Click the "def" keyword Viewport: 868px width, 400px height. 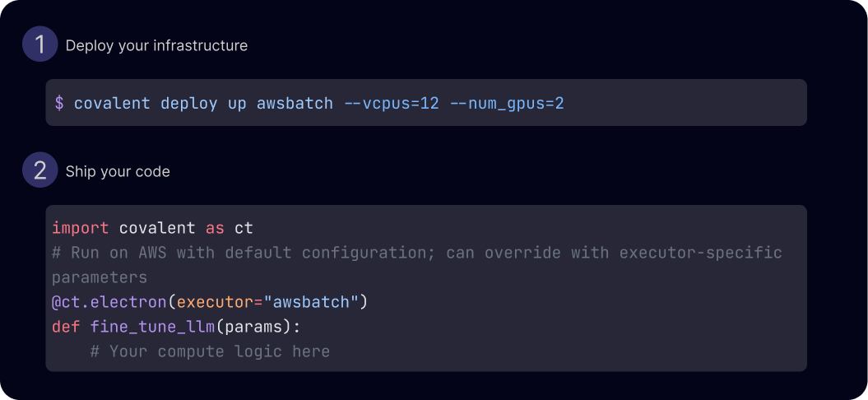point(66,327)
